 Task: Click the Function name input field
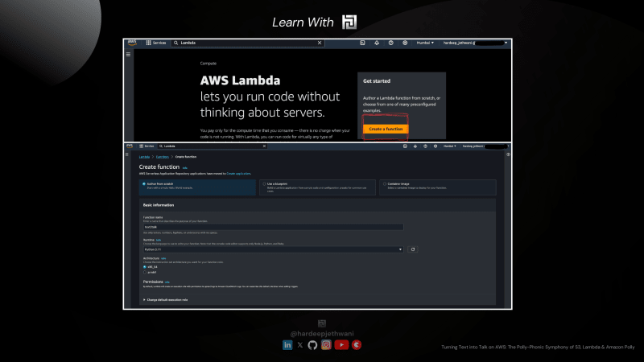click(273, 227)
